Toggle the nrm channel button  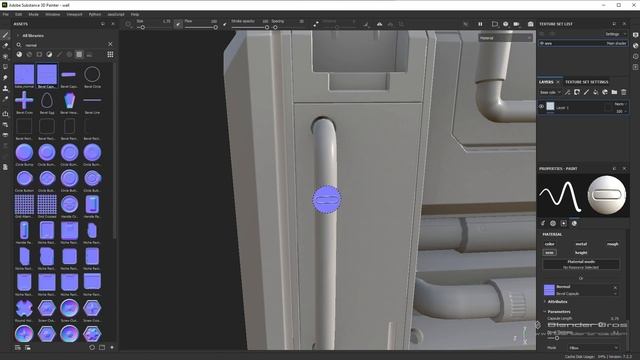coord(549,253)
